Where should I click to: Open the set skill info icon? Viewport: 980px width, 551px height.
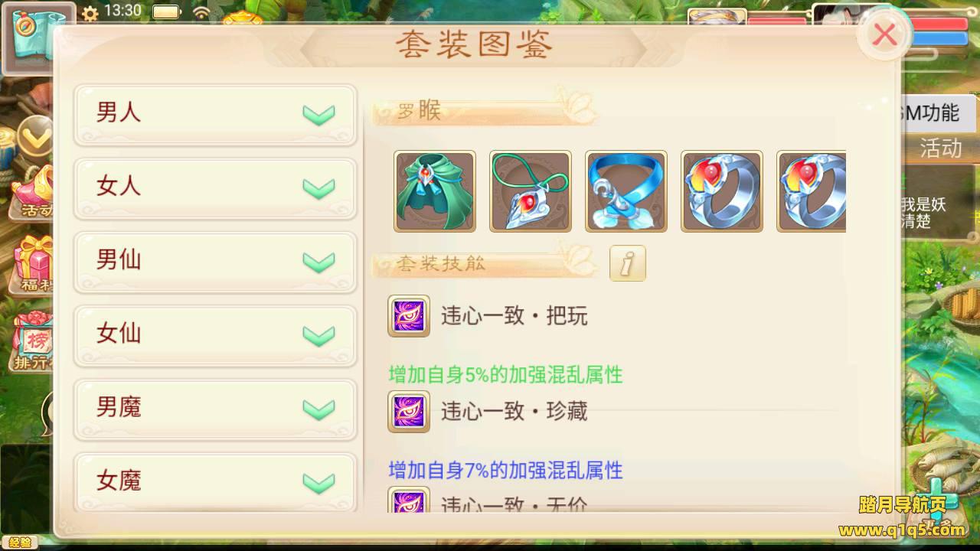point(628,264)
